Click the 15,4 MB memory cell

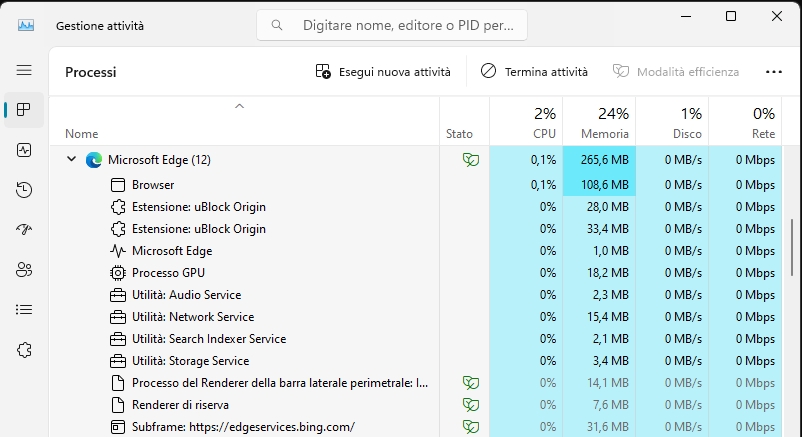click(x=599, y=317)
